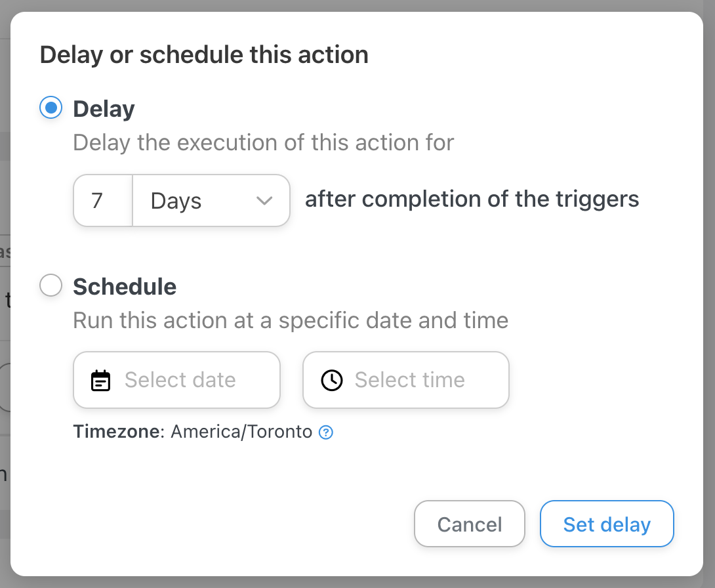Image resolution: width=715 pixels, height=588 pixels.
Task: Click the chevron arrow beside Days
Action: (x=264, y=201)
